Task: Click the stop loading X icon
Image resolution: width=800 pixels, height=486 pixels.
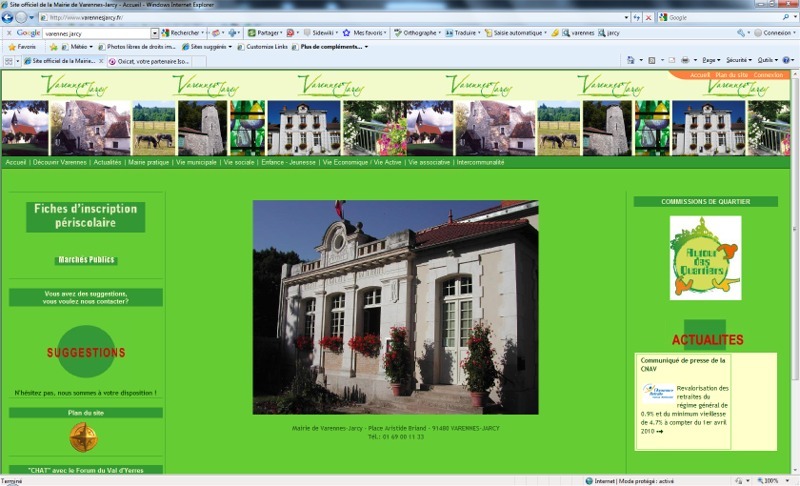Action: pyautogui.click(x=648, y=17)
